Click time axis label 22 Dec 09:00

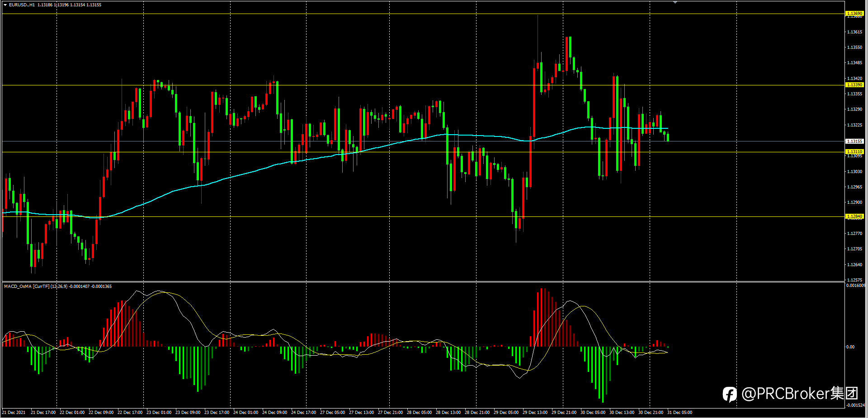[101, 413]
